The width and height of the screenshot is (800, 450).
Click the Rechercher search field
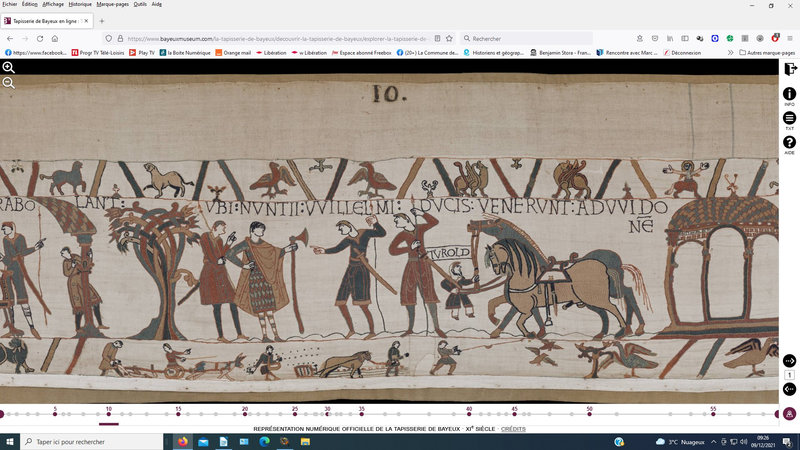pyautogui.click(x=526, y=39)
